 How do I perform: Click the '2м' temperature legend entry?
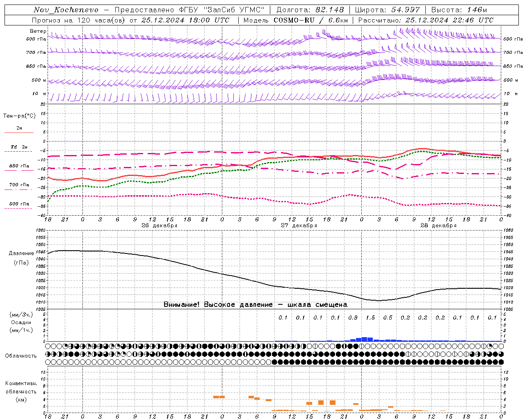click(19, 128)
